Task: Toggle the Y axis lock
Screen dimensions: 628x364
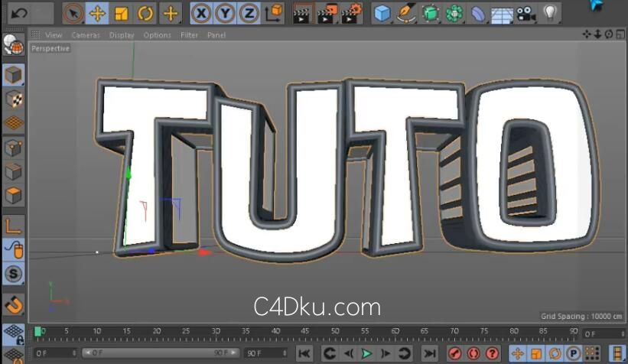Action: click(x=225, y=13)
